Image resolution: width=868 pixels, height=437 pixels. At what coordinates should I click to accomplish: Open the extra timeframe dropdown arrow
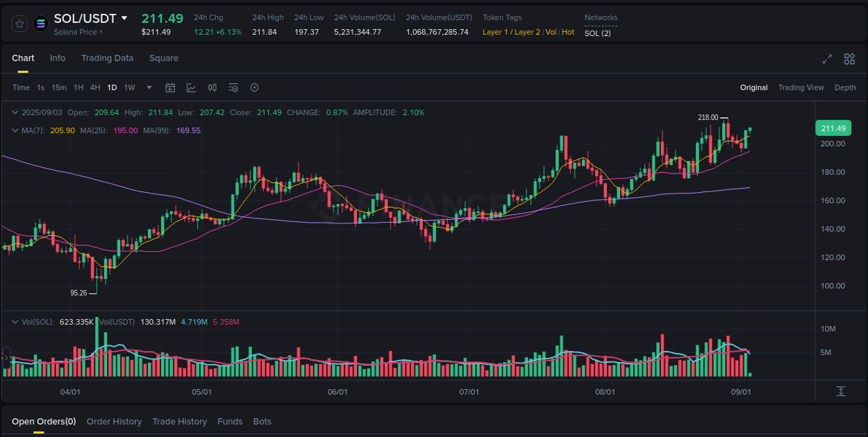149,87
